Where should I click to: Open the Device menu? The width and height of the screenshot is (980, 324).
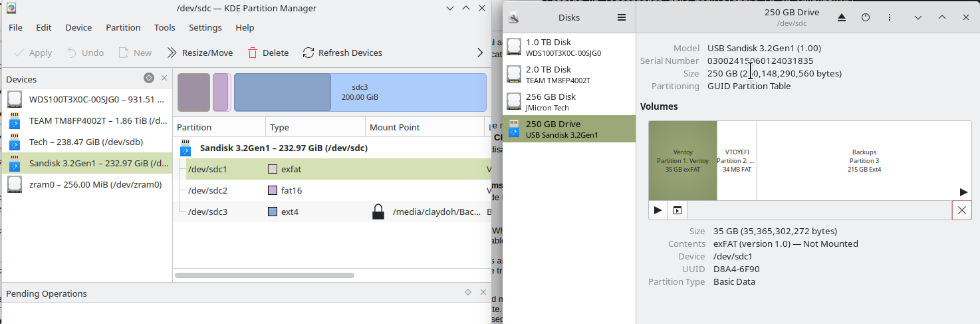click(78, 27)
